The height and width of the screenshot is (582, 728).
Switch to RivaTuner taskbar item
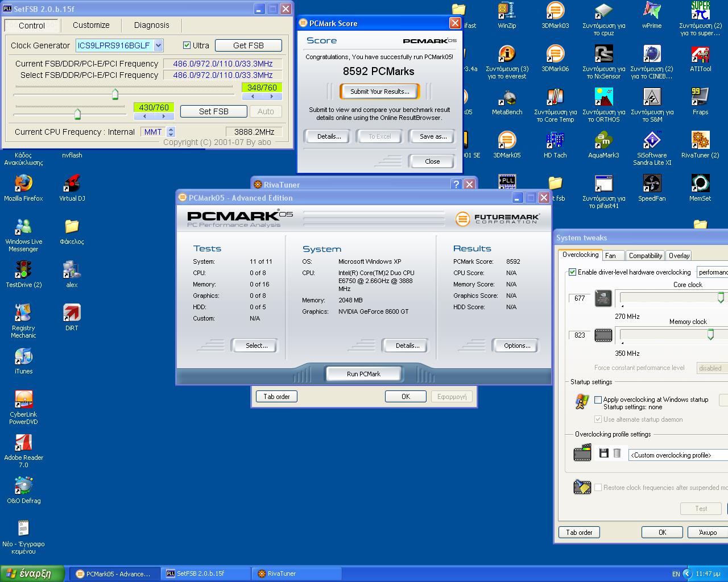(x=297, y=574)
